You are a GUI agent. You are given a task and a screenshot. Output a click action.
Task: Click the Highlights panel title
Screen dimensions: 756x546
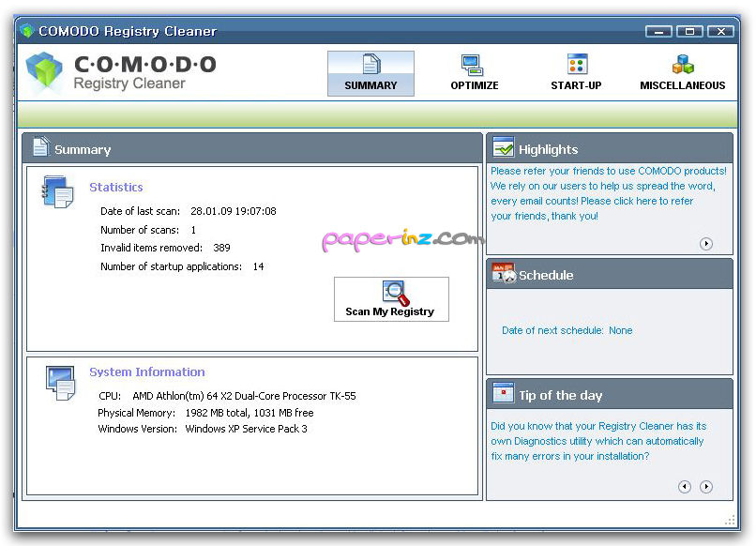[548, 149]
